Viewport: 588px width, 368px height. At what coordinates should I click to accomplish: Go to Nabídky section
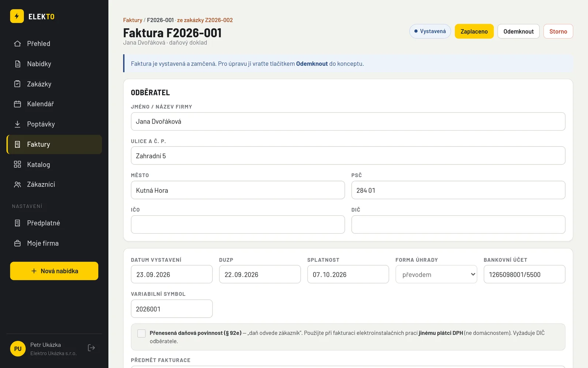(x=54, y=64)
